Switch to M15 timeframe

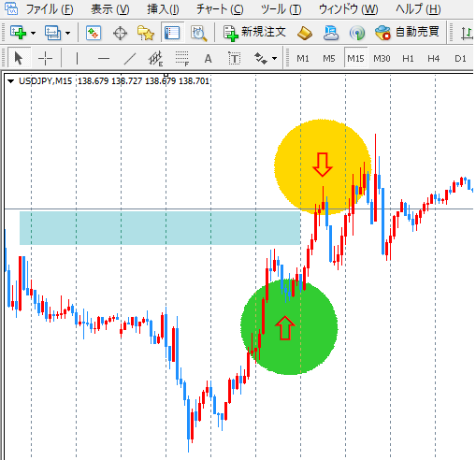pyautogui.click(x=355, y=58)
